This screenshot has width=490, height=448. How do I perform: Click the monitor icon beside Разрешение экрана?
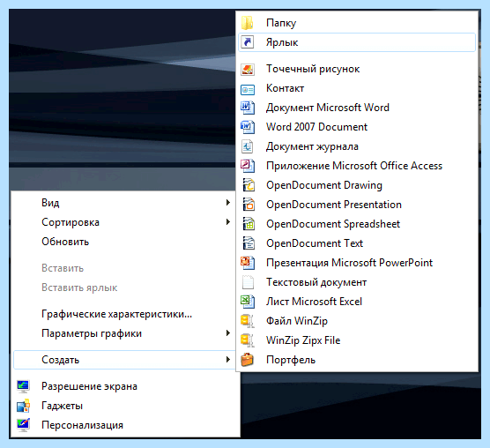click(x=23, y=386)
